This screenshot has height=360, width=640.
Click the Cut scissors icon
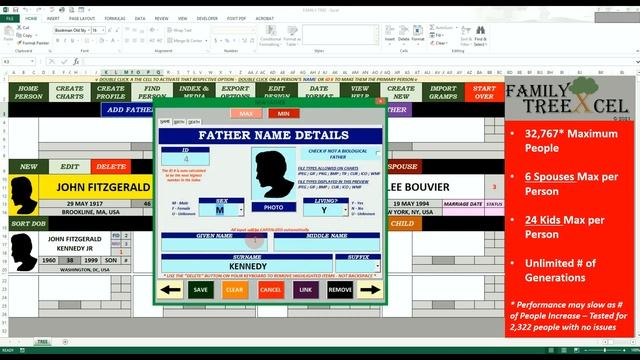point(19,27)
